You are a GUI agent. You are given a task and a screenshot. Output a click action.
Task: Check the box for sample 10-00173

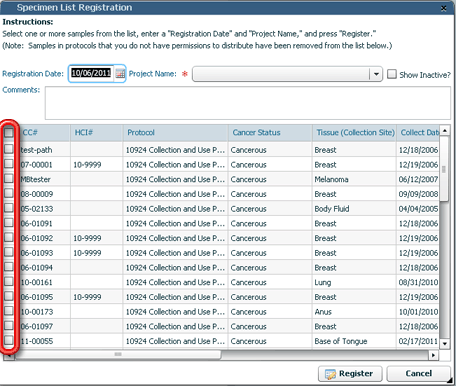pos(9,311)
